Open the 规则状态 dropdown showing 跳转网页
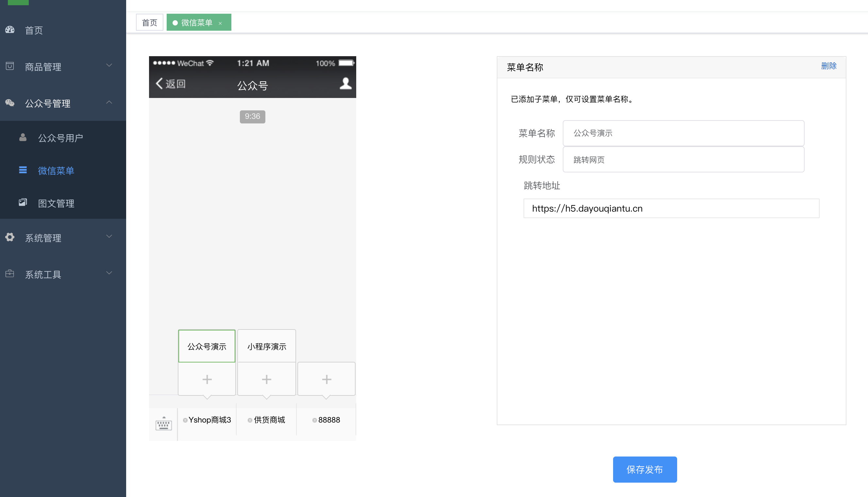The width and height of the screenshot is (868, 497). click(x=684, y=159)
